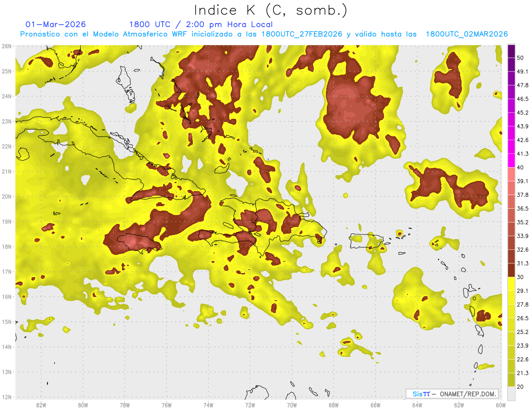Click the '37.8' color bar value
532x411 pixels.
[x=523, y=195]
